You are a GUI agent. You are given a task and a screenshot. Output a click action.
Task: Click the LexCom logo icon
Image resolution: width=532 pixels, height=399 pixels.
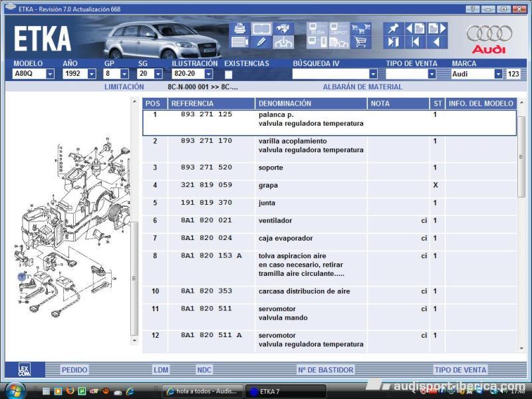pos(25,370)
